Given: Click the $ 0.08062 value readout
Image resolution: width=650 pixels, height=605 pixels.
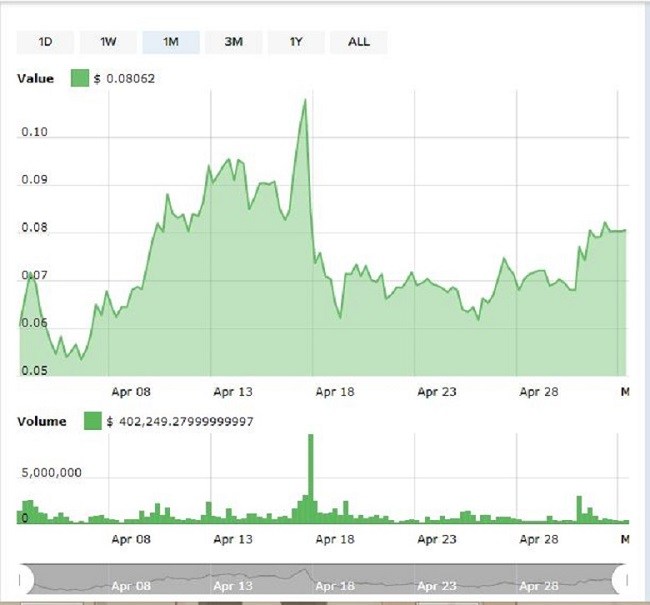Looking at the screenshot, I should [125, 78].
